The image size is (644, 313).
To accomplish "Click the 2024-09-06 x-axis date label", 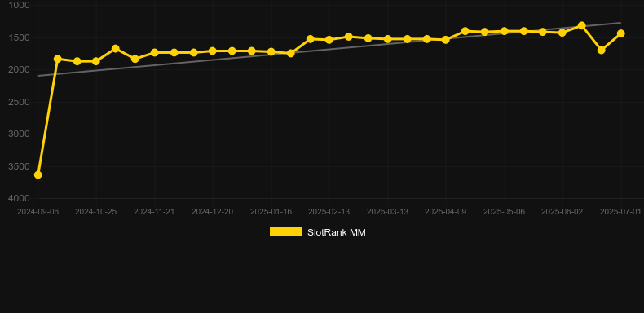I will coord(37,212).
